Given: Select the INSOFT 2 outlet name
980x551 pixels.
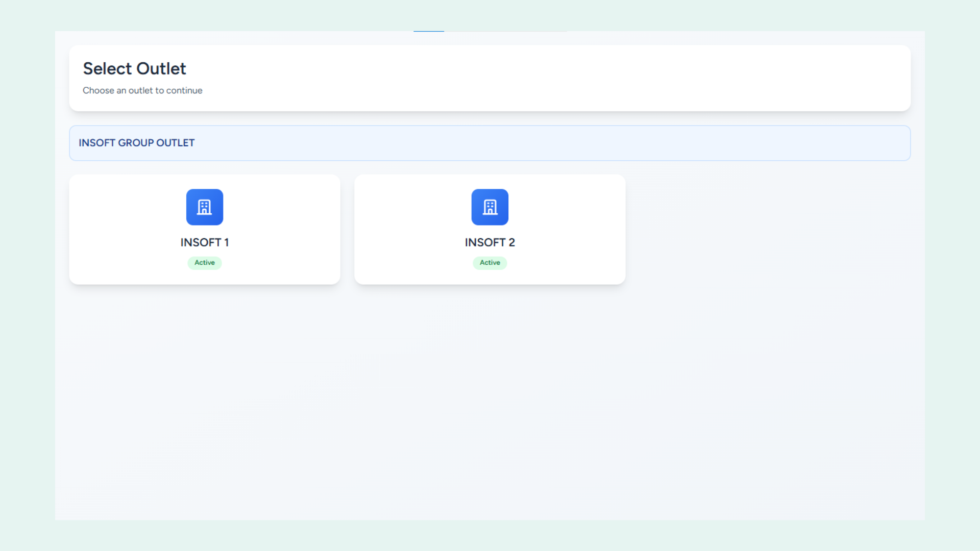Looking at the screenshot, I should pyautogui.click(x=489, y=242).
